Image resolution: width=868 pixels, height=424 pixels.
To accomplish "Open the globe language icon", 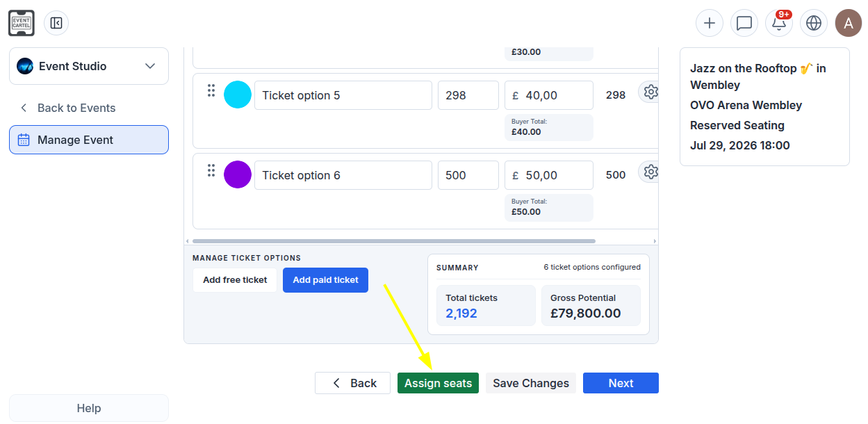I will (814, 23).
